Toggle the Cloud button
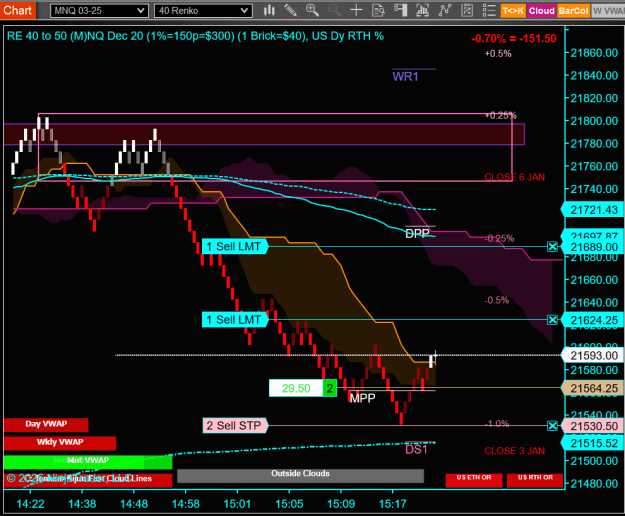Viewport: 625px width, 516px height. coord(541,11)
